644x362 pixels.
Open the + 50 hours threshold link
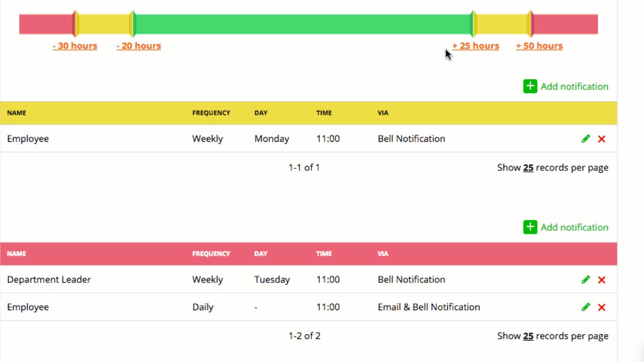point(539,46)
